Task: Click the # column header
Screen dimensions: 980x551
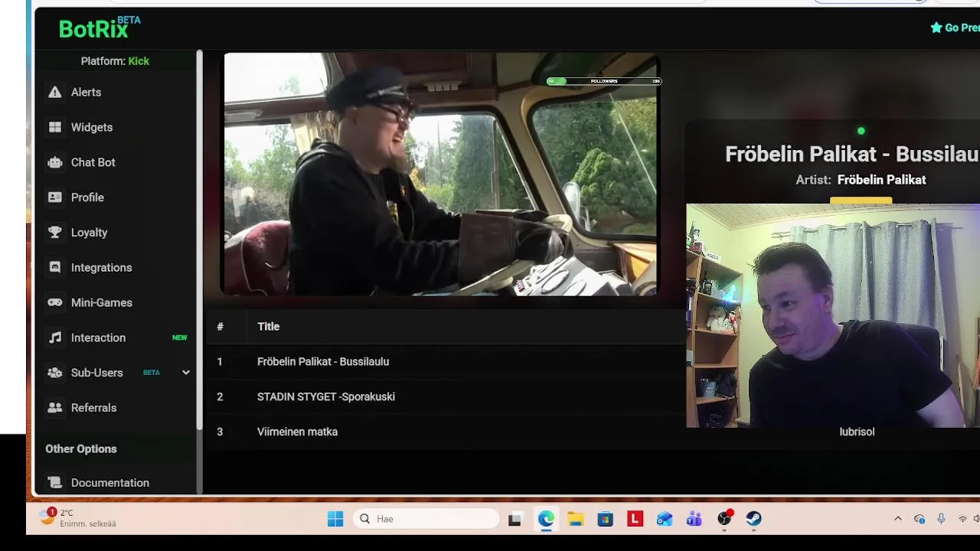Action: point(220,327)
